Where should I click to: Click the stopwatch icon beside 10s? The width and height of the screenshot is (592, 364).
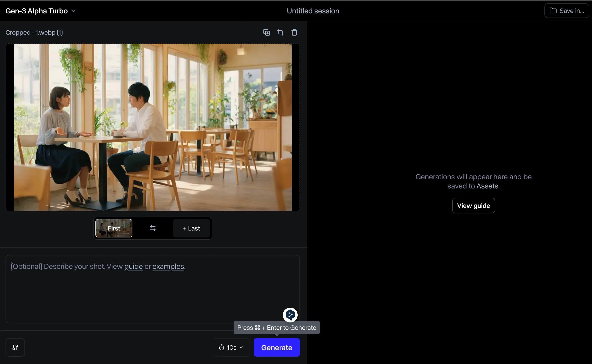[221, 347]
